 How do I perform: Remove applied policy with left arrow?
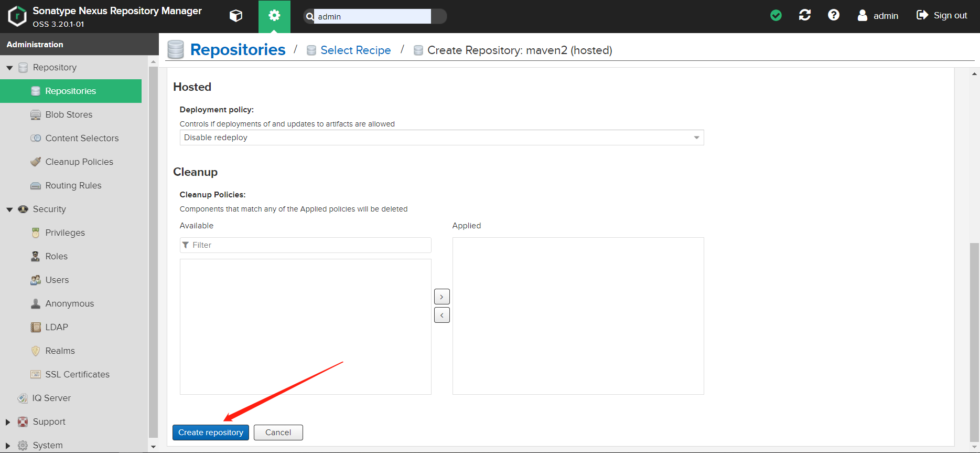point(442,315)
